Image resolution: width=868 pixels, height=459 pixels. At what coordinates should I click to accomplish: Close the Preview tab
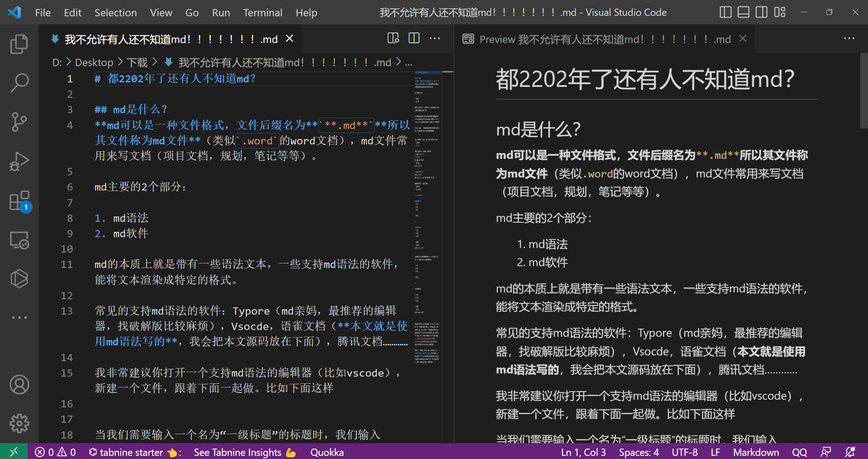(x=743, y=38)
